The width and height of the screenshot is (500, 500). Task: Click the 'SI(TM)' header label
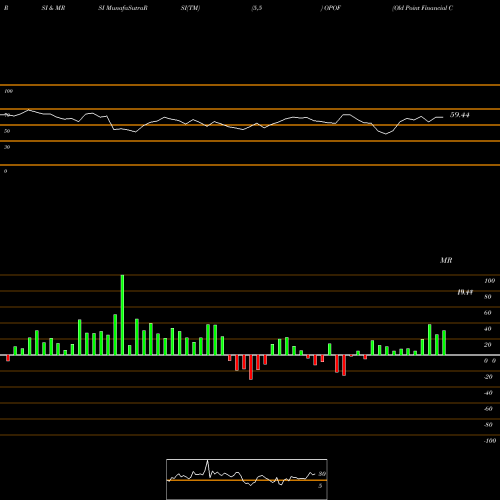190,8
